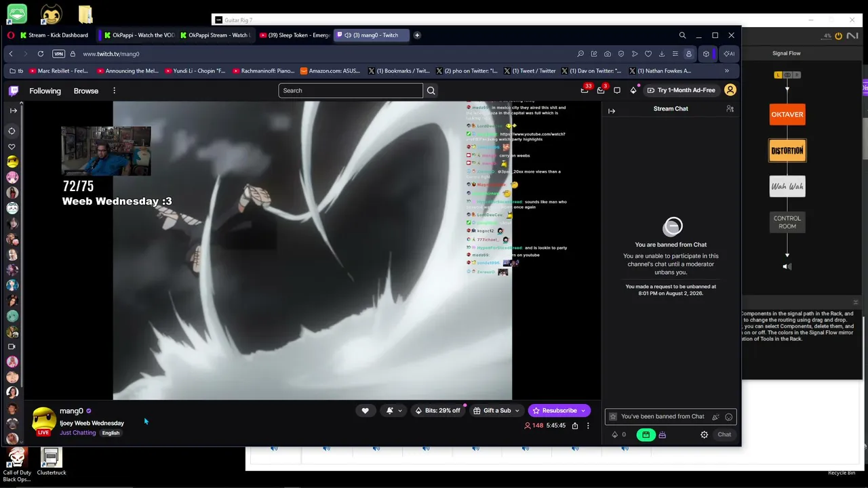
Task: Open the browser bookmarks heart icon
Action: 648,54
